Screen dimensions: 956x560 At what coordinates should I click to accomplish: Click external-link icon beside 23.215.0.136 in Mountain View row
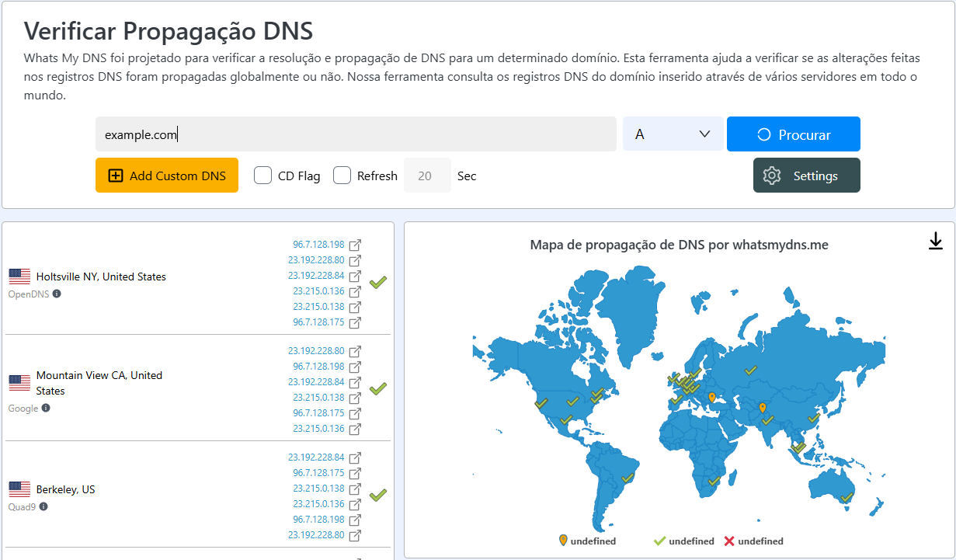(x=355, y=429)
